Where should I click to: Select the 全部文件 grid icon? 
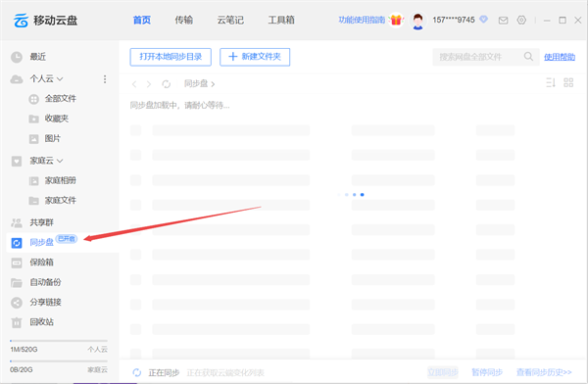33,99
